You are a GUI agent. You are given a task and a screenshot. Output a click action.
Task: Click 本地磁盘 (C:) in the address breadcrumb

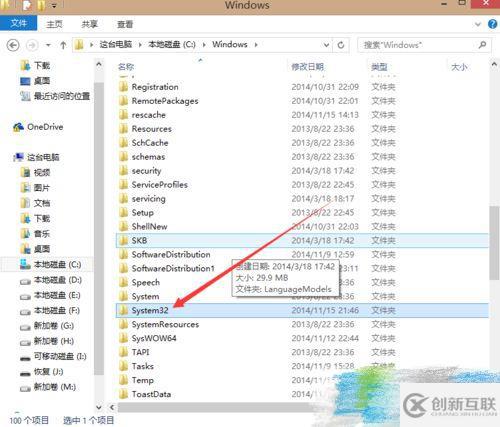click(172, 45)
